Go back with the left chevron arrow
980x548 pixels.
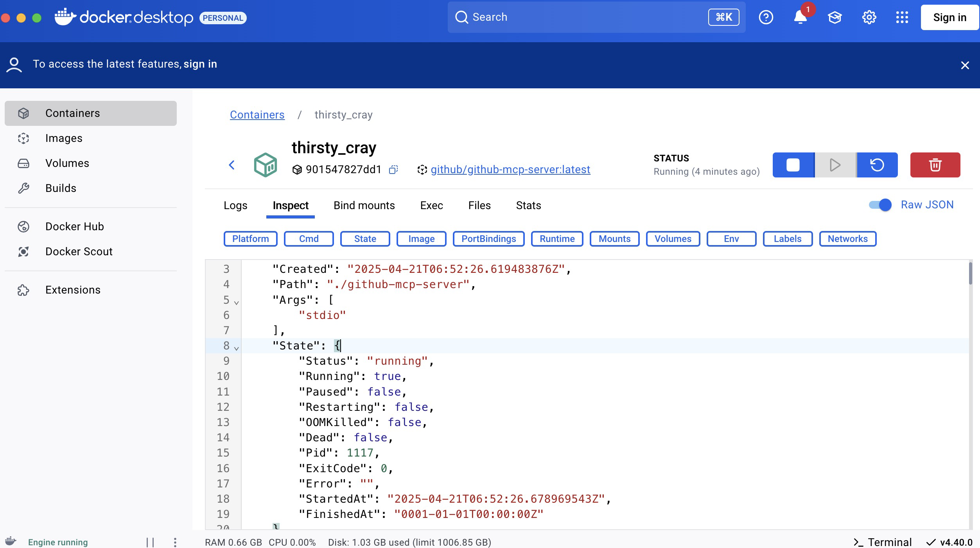point(232,165)
